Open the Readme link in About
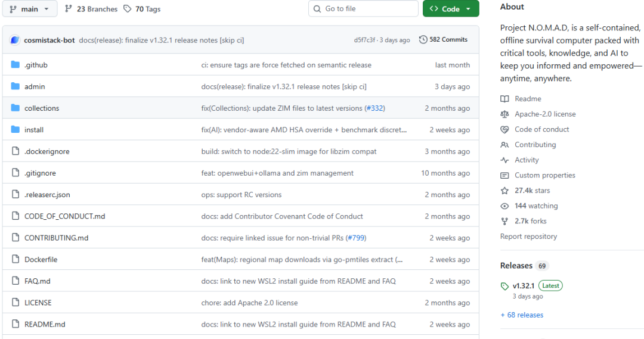This screenshot has height=339, width=644. click(x=528, y=99)
